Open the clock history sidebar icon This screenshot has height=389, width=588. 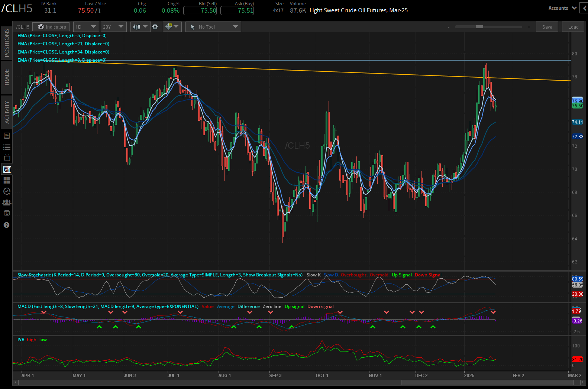[7, 191]
